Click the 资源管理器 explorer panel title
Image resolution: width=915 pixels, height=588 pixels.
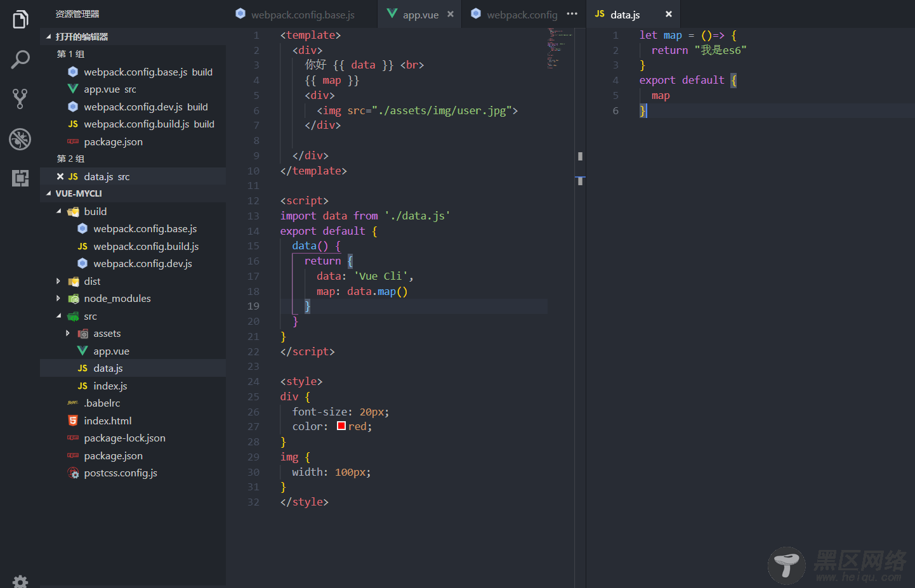pos(77,14)
